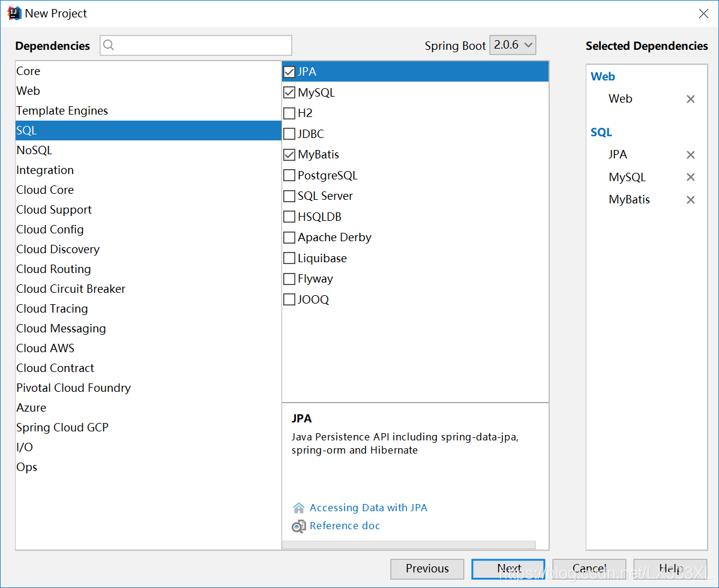Select the Spring Cloud GCP category
Image resolution: width=719 pixels, height=588 pixels.
pyautogui.click(x=148, y=427)
